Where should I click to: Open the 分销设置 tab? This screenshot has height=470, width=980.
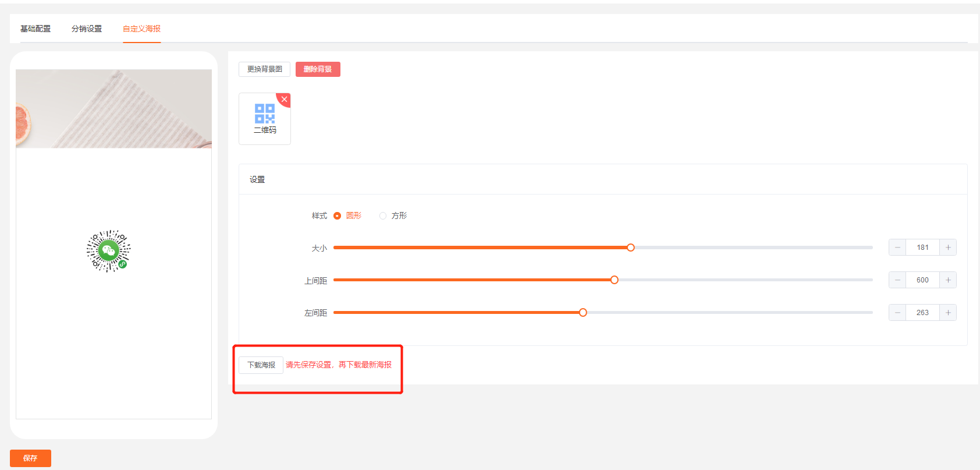(87, 29)
